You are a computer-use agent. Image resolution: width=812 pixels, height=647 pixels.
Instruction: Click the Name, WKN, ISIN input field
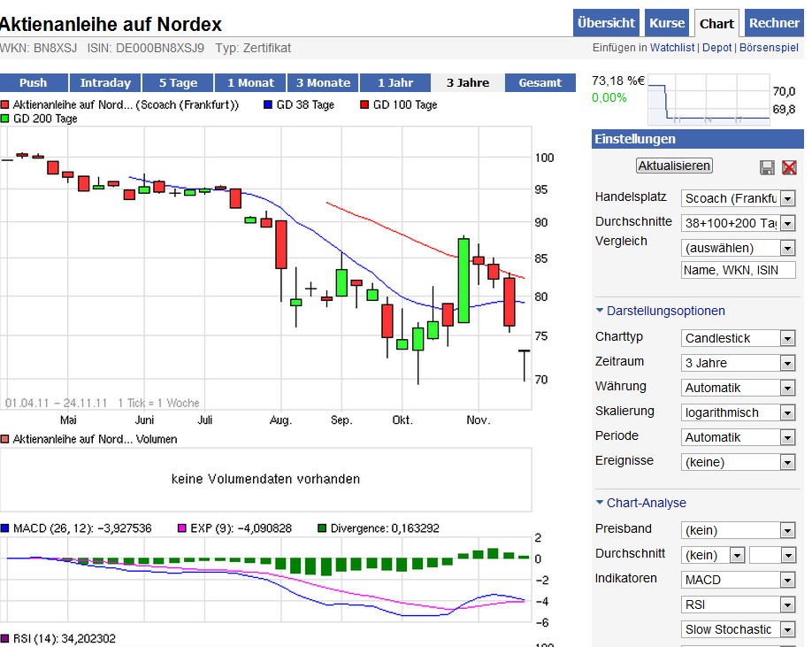click(x=738, y=270)
